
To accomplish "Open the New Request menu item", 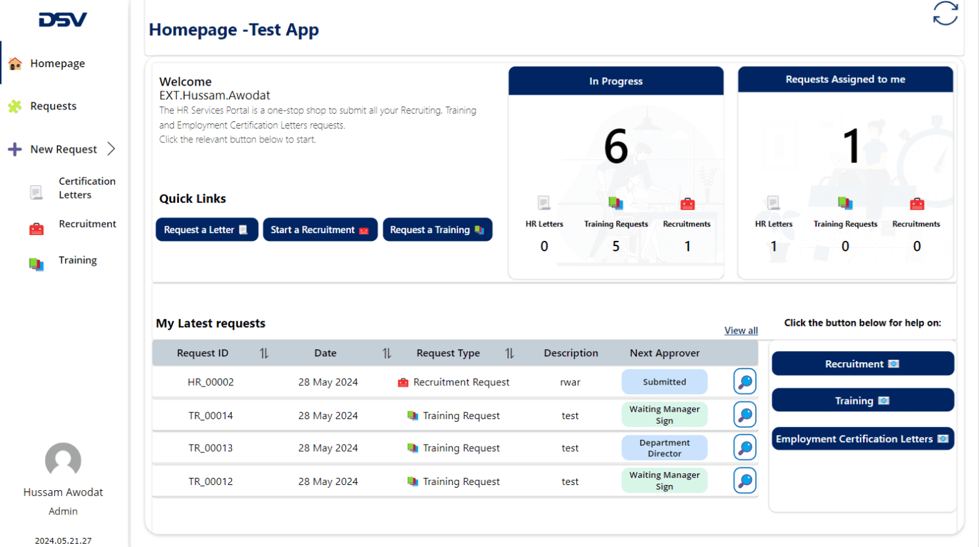I will tap(63, 149).
